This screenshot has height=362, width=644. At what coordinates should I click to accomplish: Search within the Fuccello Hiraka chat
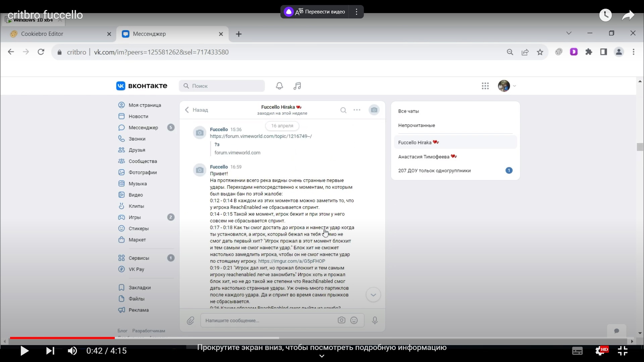[x=343, y=110]
